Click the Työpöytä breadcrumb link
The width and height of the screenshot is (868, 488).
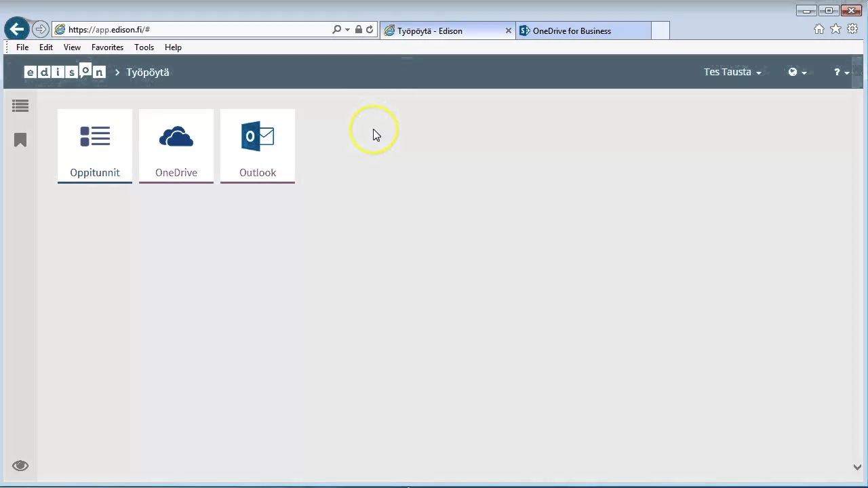point(148,72)
